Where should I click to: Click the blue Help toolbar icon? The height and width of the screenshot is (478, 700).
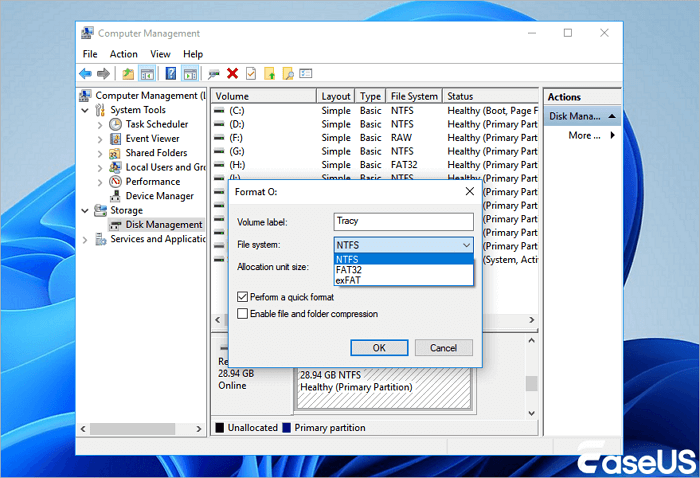pyautogui.click(x=170, y=73)
